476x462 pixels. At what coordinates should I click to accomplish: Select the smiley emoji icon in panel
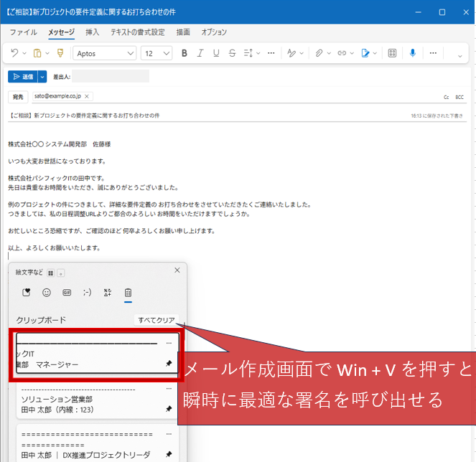(x=47, y=293)
